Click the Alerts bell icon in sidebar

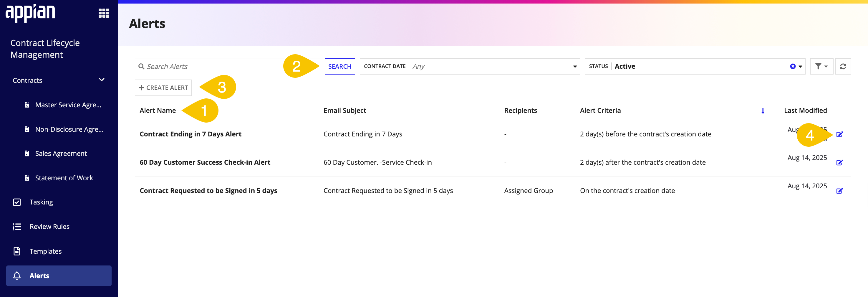17,275
